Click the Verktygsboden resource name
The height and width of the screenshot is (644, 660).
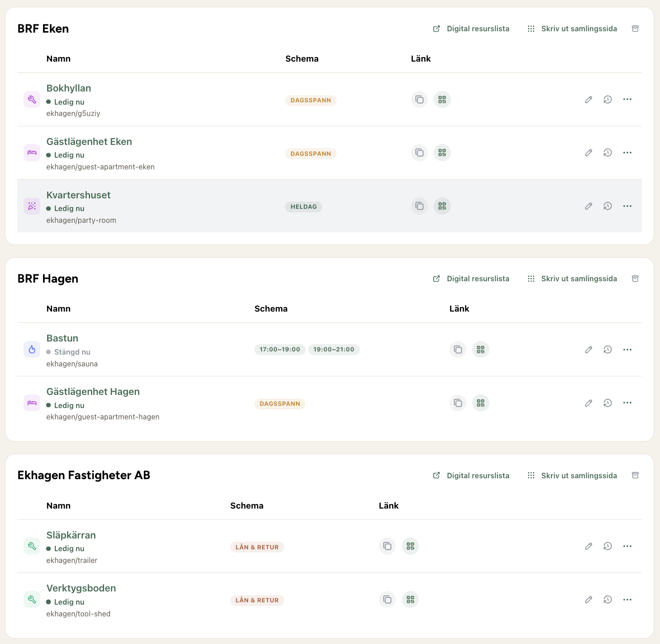click(x=81, y=588)
